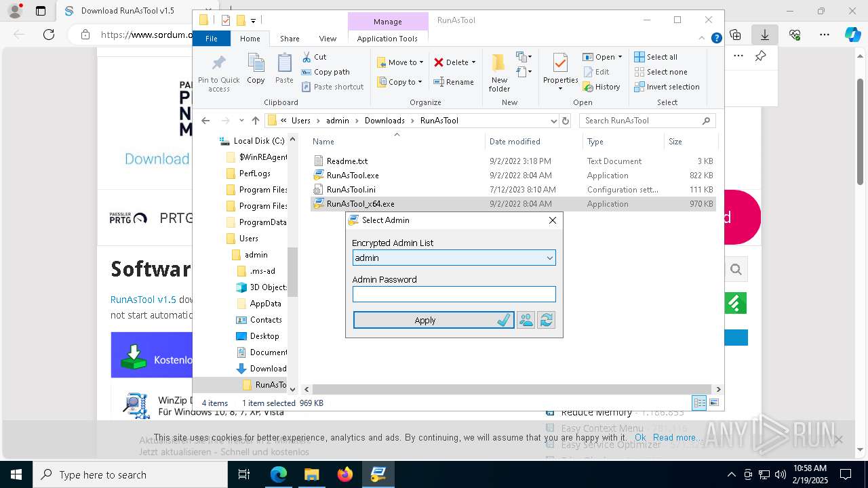Screen dimensions: 868x488
Task: Open file Properties from ribbon
Action: (560, 73)
